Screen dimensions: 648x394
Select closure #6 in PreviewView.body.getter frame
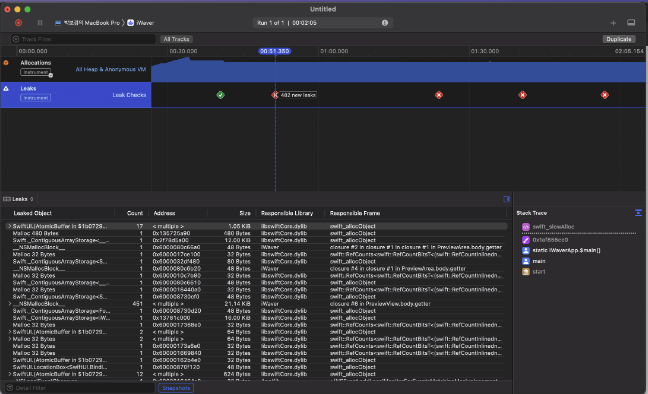[x=380, y=303]
